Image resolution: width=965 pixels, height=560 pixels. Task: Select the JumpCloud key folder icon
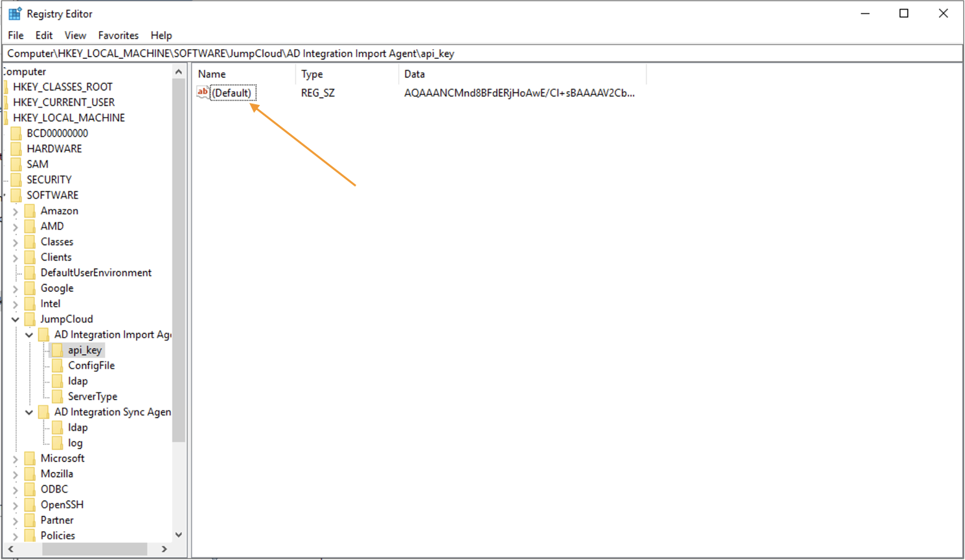pyautogui.click(x=30, y=319)
